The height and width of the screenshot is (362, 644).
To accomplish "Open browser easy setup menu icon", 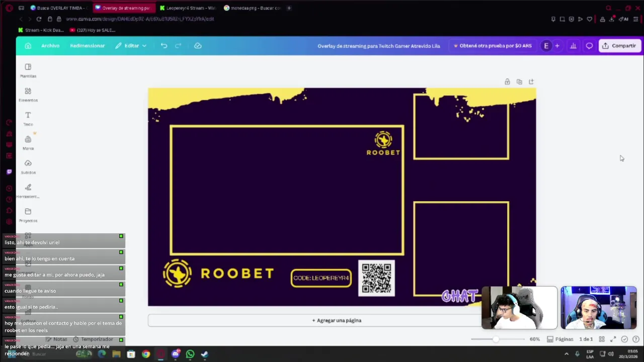I will point(636,19).
